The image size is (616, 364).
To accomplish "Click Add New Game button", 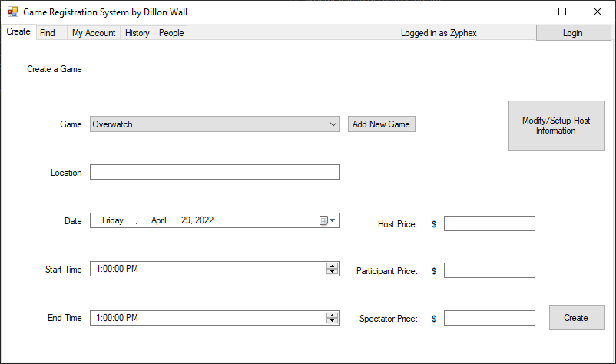I will 381,124.
